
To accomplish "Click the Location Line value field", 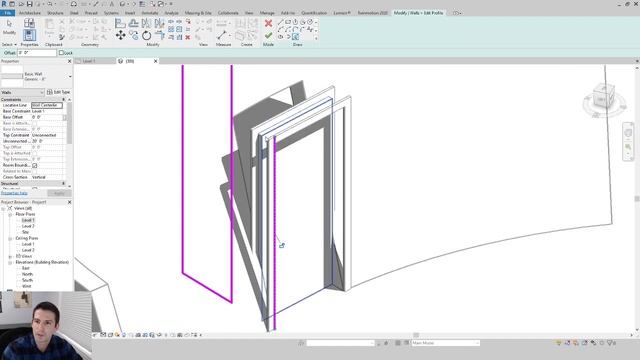I will point(47,105).
